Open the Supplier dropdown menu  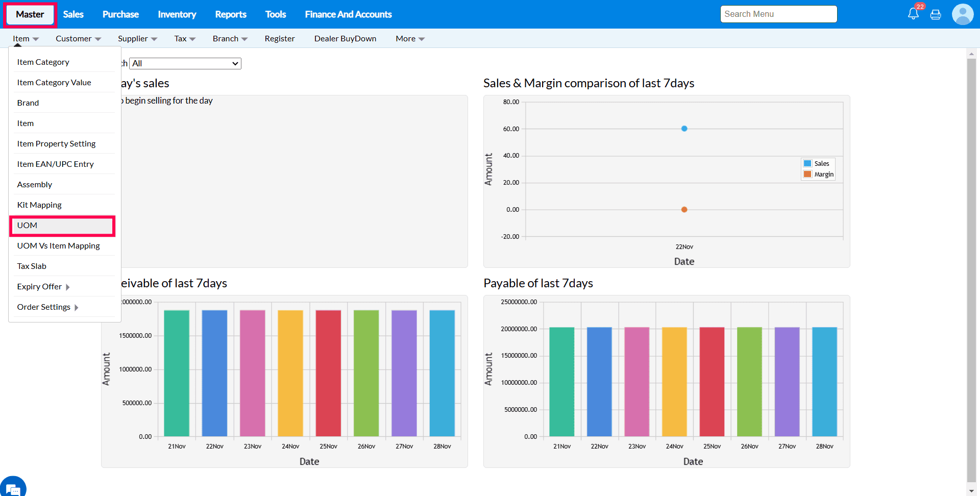(x=137, y=39)
